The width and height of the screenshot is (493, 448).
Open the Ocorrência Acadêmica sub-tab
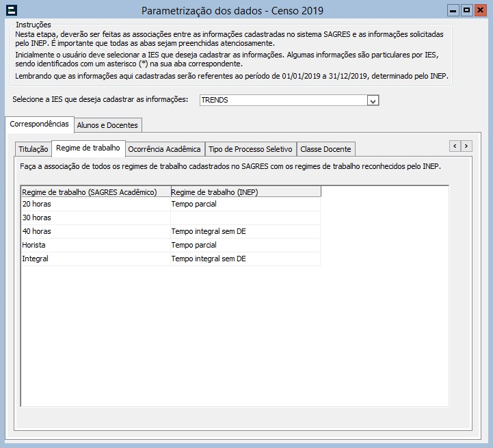point(164,149)
